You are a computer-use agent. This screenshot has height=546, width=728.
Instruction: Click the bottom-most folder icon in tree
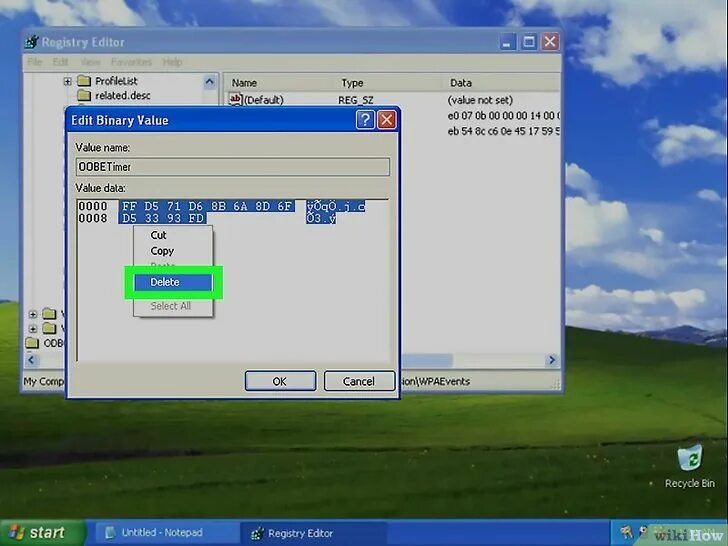(x=32, y=343)
